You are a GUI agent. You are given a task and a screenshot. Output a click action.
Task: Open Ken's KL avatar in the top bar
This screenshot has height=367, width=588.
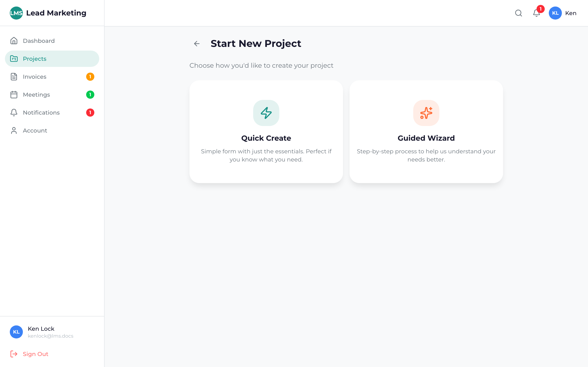pos(555,13)
